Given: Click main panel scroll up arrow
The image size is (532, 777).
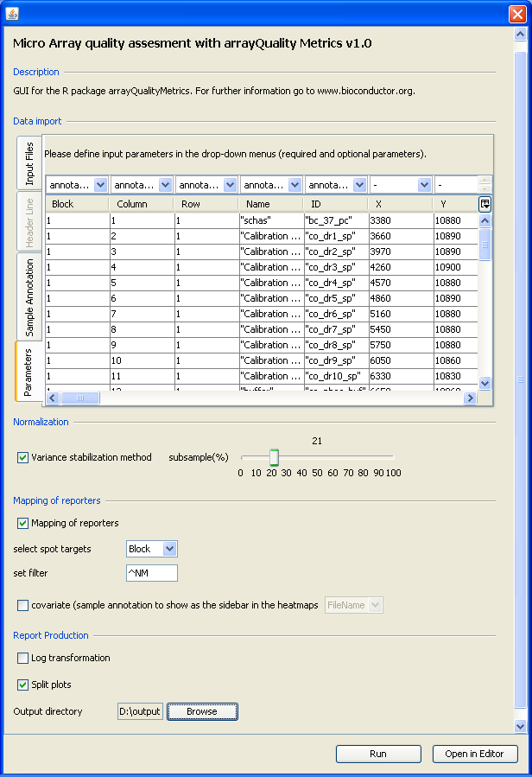Looking at the screenshot, I should [520, 35].
